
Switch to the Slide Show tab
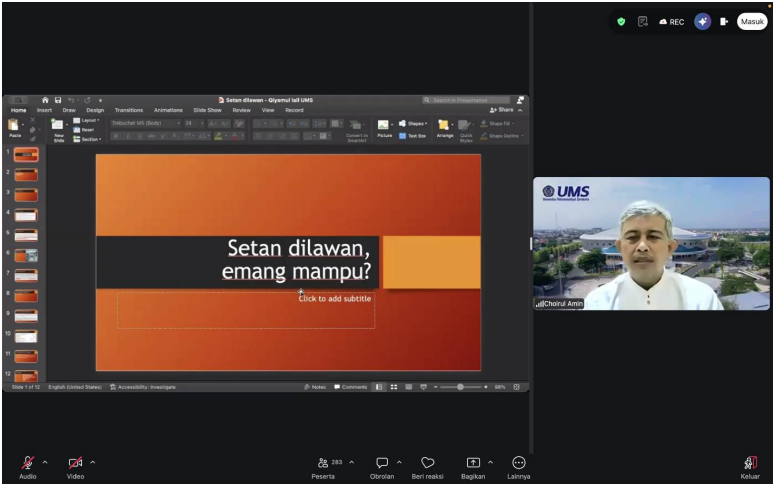[x=207, y=110]
